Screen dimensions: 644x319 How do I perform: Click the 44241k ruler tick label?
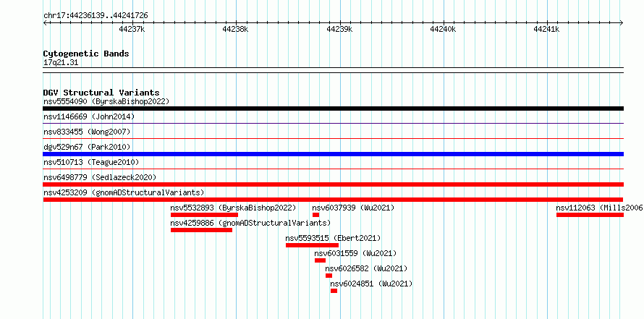click(x=546, y=29)
